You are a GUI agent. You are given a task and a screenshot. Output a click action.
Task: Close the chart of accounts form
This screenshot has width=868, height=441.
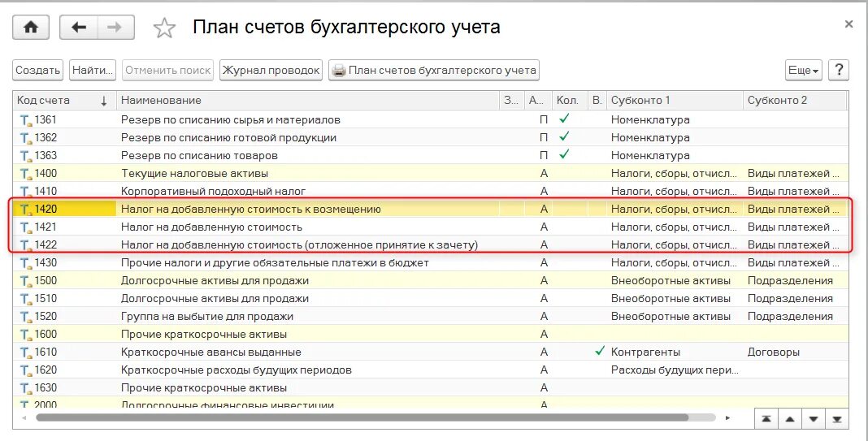(848, 24)
